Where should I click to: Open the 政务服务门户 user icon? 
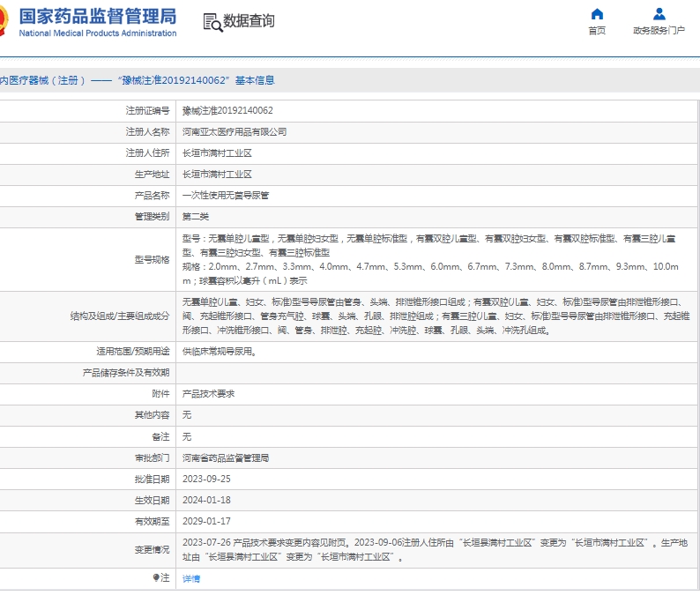pyautogui.click(x=659, y=14)
